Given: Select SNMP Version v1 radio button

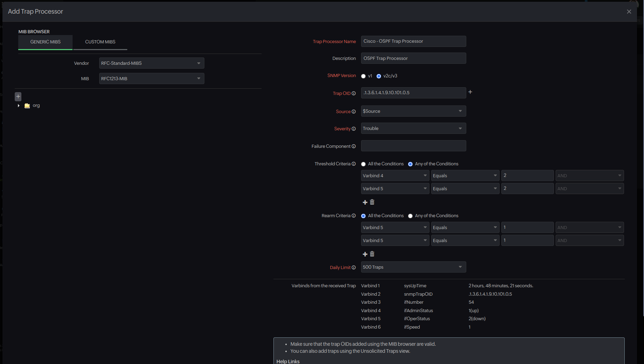Looking at the screenshot, I should (364, 76).
